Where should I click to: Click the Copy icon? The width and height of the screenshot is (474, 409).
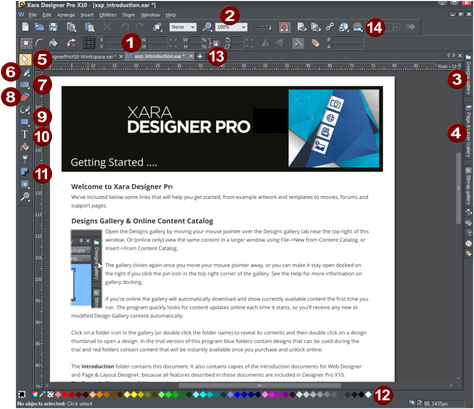71,27
